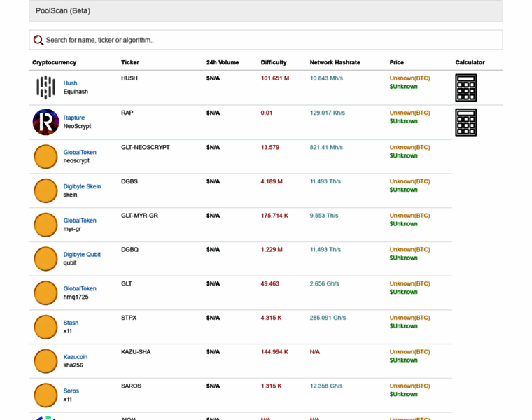Image resolution: width=532 pixels, height=420 pixels.
Task: Click the orange coin icon beside Soros
Action: click(x=45, y=395)
